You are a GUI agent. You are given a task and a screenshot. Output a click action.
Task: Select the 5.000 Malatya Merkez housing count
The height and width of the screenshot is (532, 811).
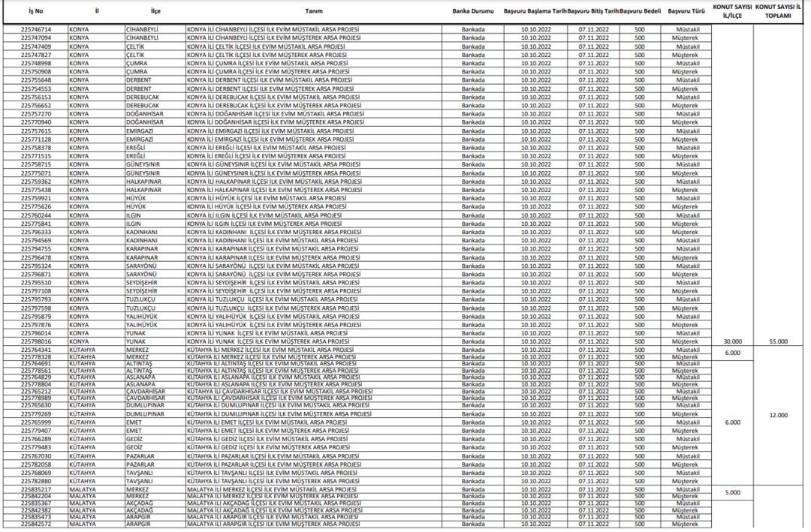coord(732,493)
